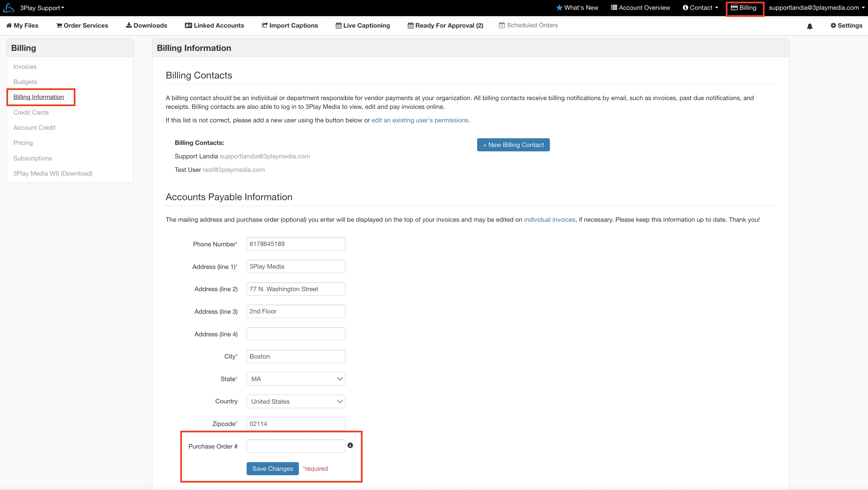Click 'edit an existing user's permissions' link
868x490 pixels.
421,120
